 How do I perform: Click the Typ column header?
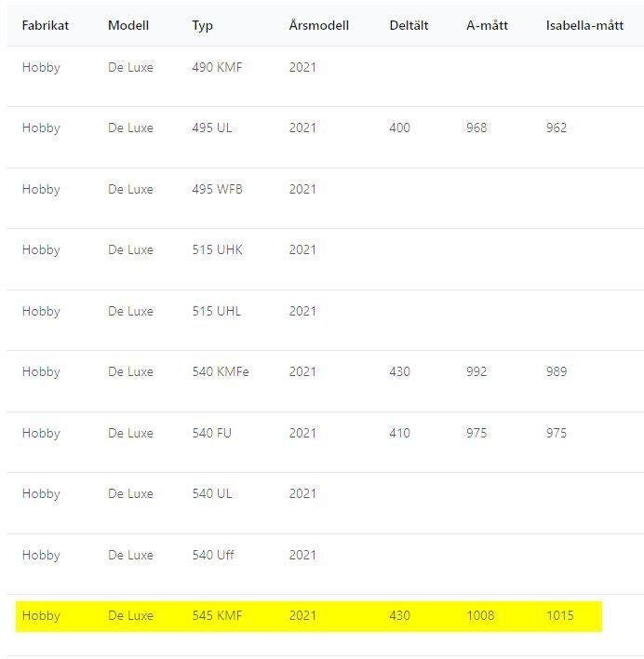coord(203,25)
